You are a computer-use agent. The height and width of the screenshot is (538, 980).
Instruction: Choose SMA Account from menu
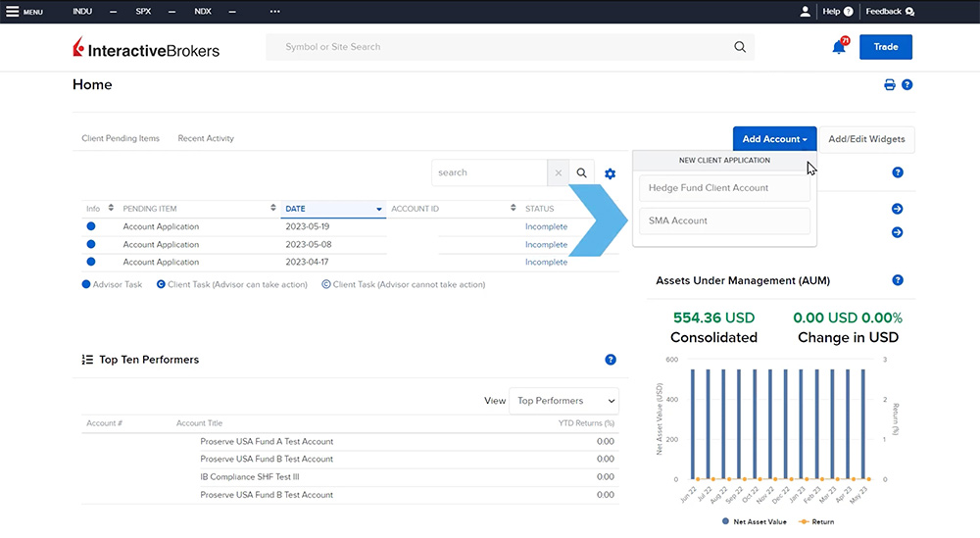(x=724, y=221)
